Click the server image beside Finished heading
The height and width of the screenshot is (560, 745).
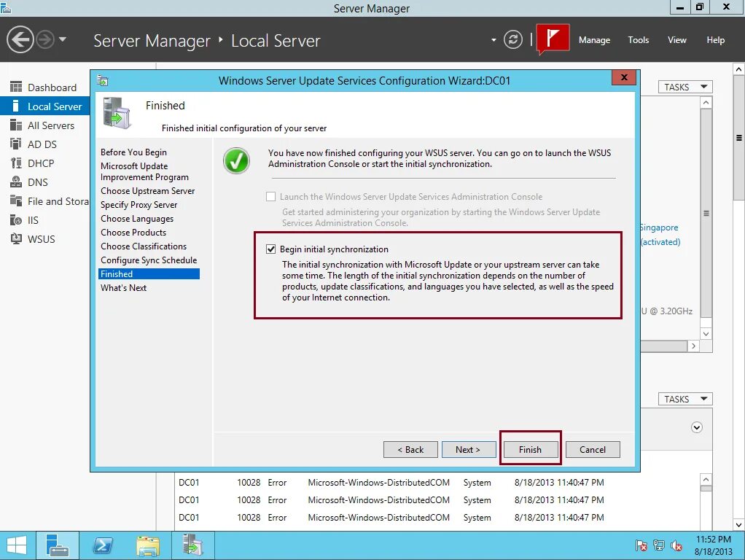point(117,113)
